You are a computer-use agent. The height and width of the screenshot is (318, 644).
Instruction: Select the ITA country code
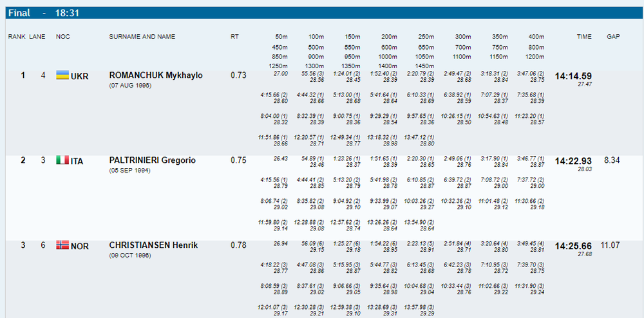[77, 161]
